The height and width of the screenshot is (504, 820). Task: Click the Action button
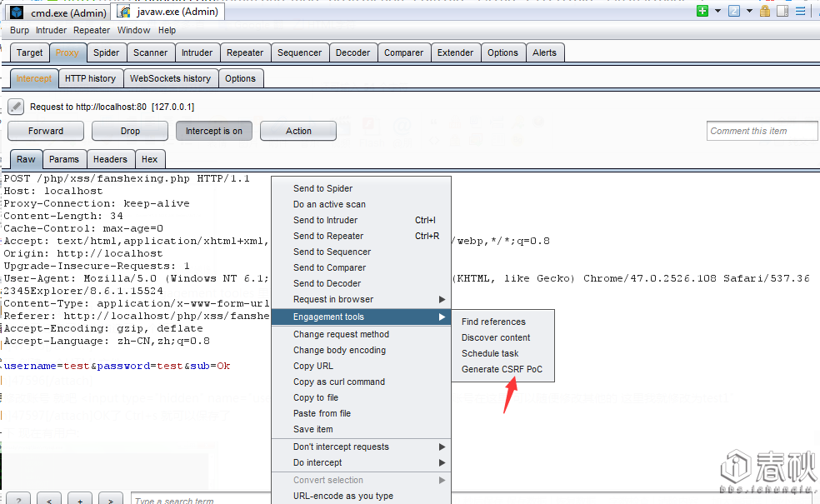[x=298, y=132]
